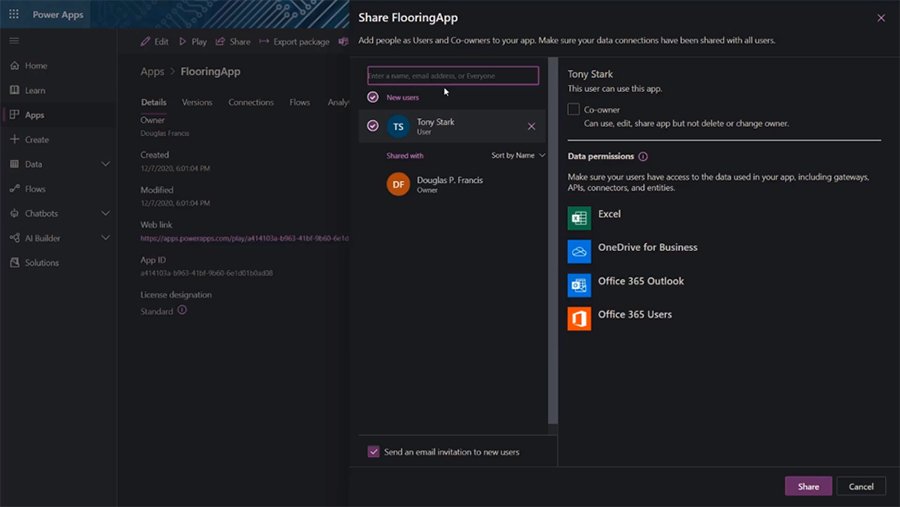The height and width of the screenshot is (507, 900).
Task: Close the Share FlooringApp panel
Action: coord(880,18)
